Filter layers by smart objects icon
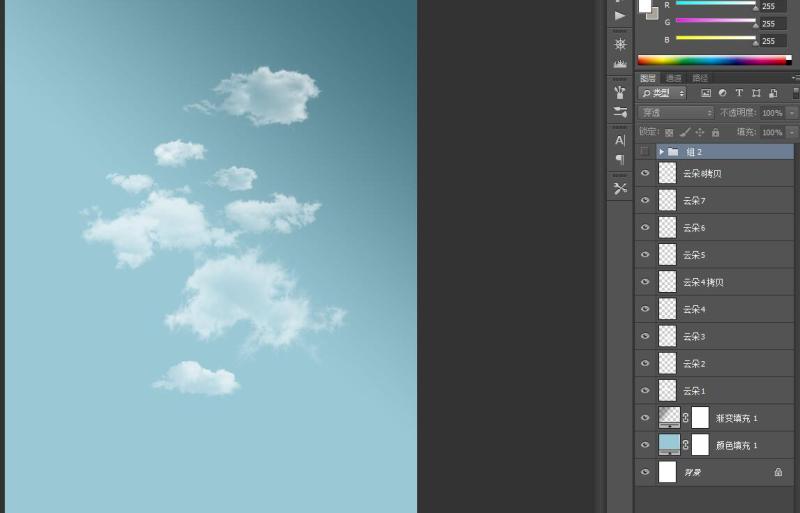The image size is (800, 513). tap(773, 93)
